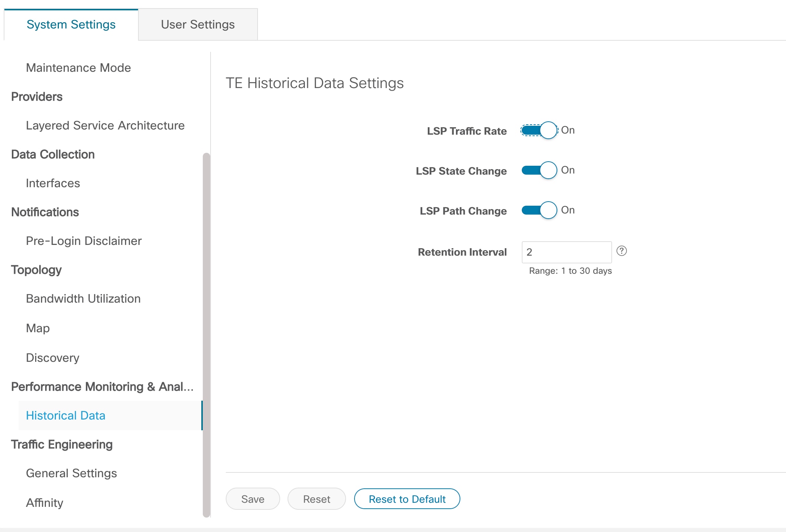Click the sidebar vertical scrollbar
Viewport: 786px width, 532px height.
click(206, 333)
